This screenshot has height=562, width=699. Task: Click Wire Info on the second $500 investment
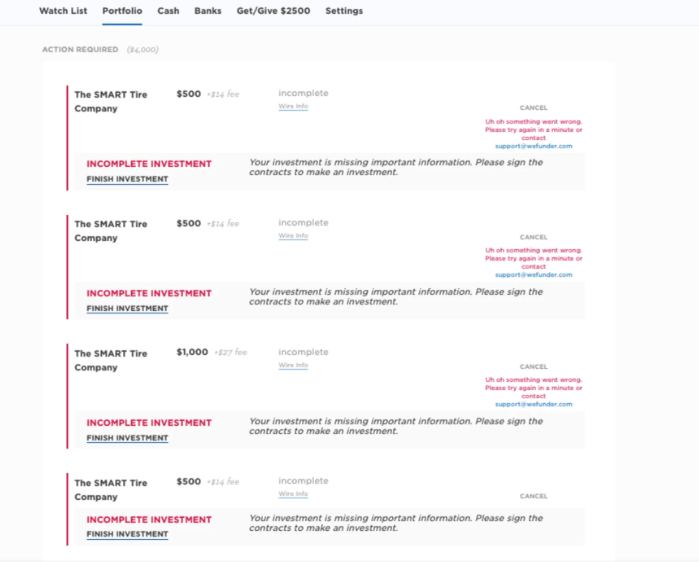(293, 236)
